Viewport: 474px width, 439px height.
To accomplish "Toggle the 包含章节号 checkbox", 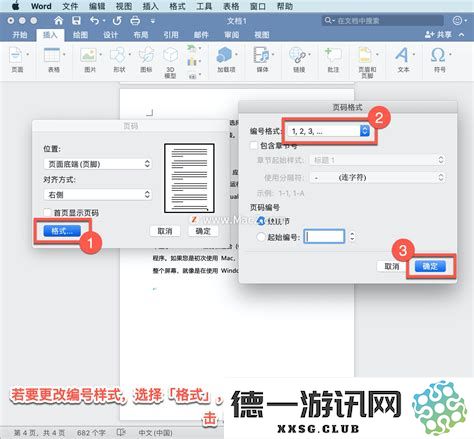I will pos(254,146).
